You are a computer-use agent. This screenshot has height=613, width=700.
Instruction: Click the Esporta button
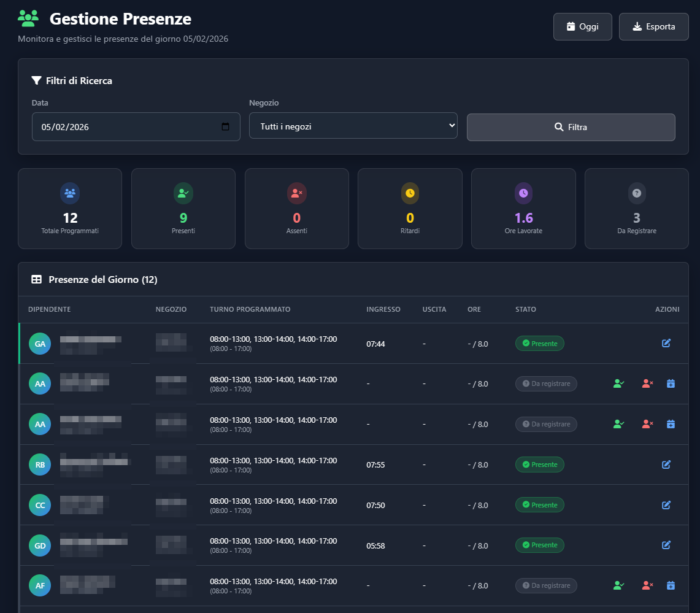(653, 27)
